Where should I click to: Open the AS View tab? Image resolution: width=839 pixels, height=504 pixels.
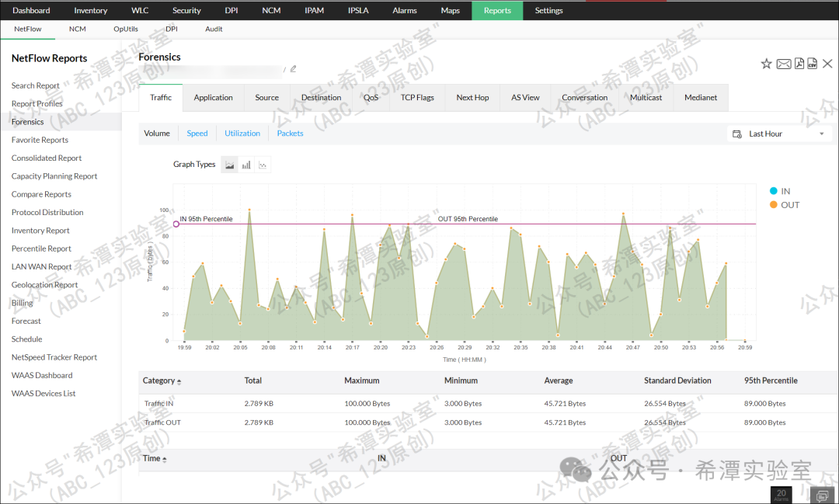pos(525,97)
